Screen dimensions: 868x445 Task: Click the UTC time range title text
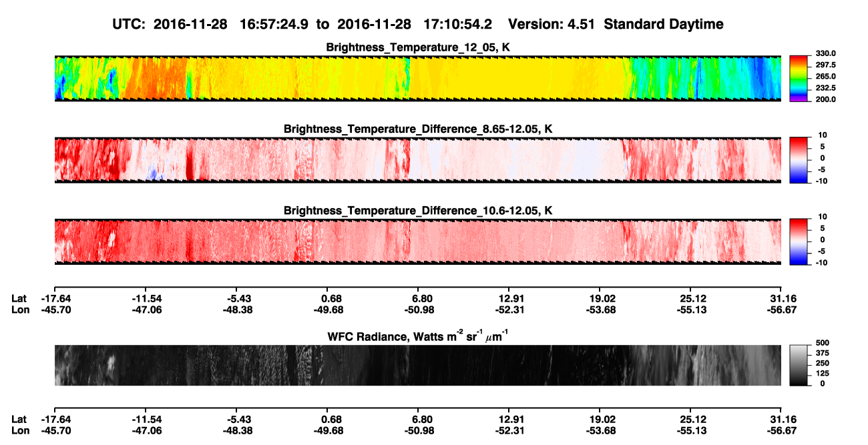pos(418,24)
